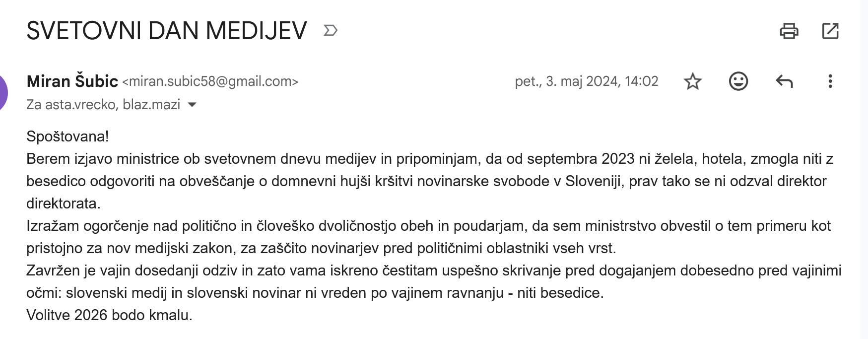Reply using the curved arrow icon
Screen dimensions: 868x339
tap(784, 81)
